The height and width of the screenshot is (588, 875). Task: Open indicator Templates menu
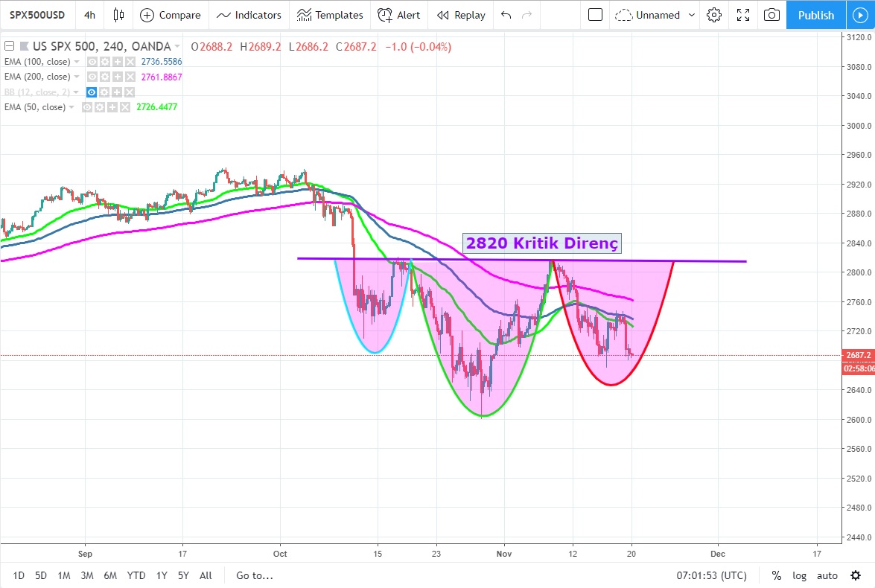[x=330, y=15]
